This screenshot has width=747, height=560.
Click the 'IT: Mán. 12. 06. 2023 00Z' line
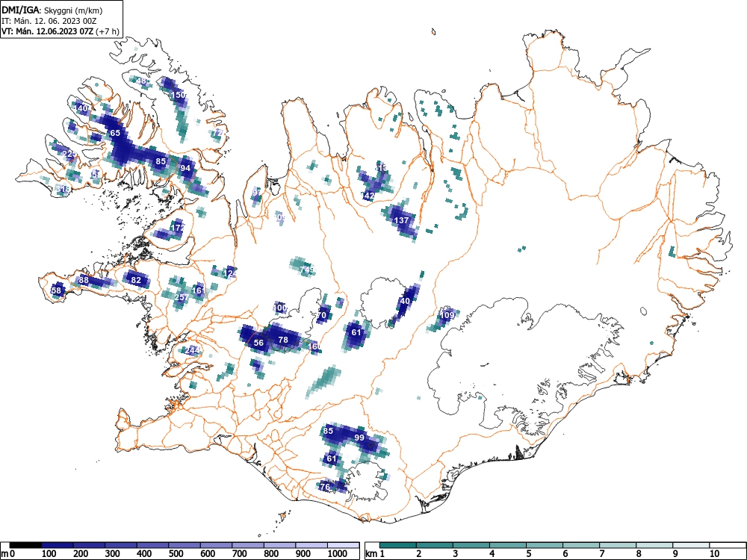(49, 21)
